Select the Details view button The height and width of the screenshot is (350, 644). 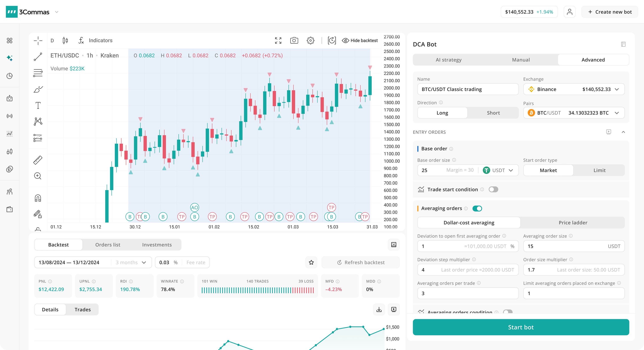50,309
